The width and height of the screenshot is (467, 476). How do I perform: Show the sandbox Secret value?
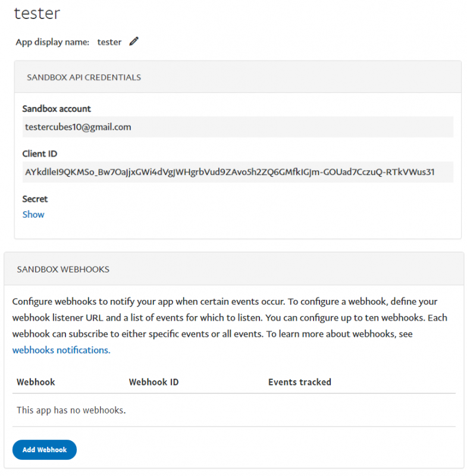pos(33,215)
